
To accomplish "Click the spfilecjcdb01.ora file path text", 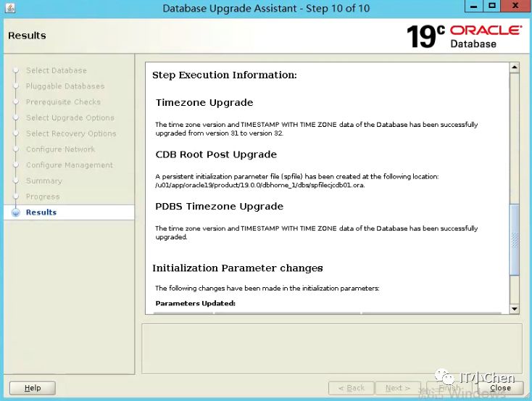I will (260, 186).
